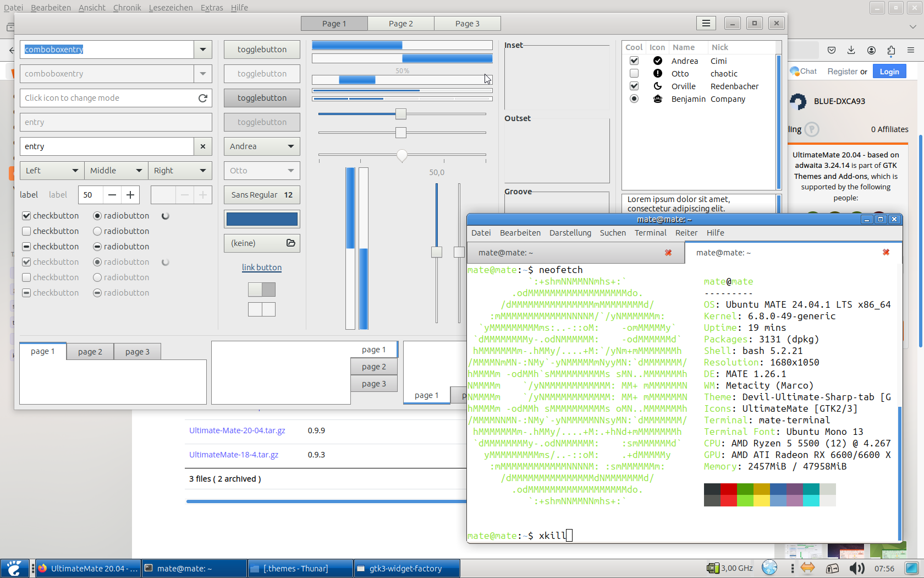Toggle the Cool checkbox for Andrea

(x=634, y=61)
